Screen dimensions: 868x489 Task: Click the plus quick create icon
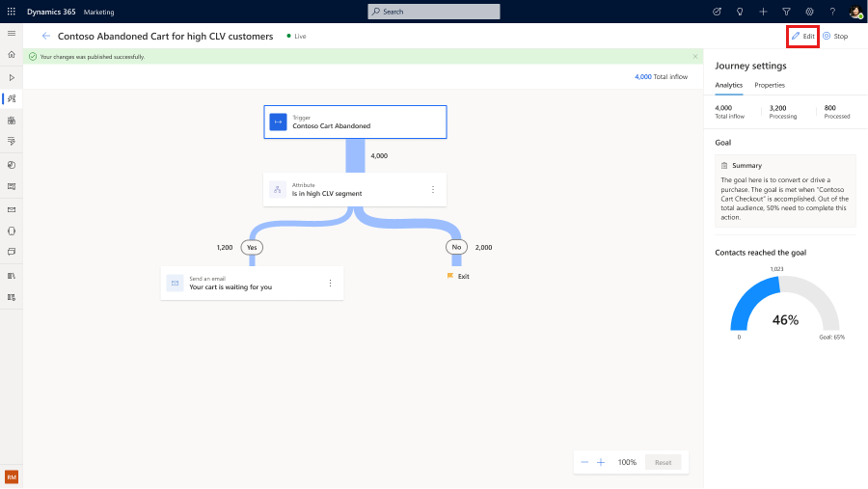[x=763, y=12]
